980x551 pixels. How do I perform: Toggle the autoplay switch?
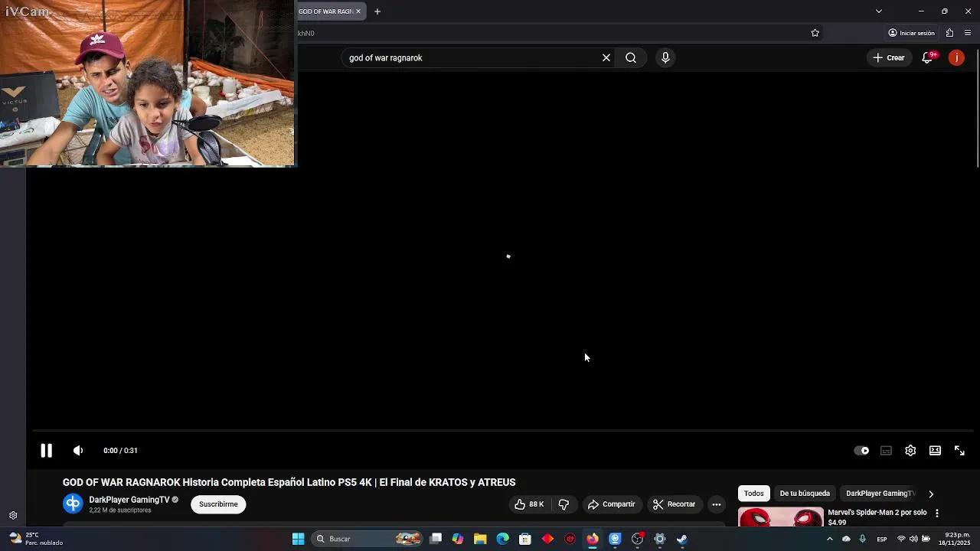861,451
